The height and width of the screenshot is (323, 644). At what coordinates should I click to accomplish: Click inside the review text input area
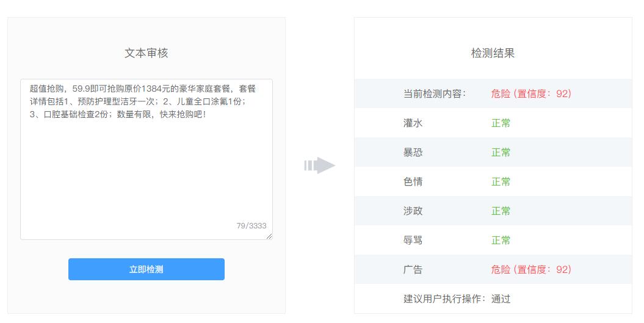pos(146,165)
